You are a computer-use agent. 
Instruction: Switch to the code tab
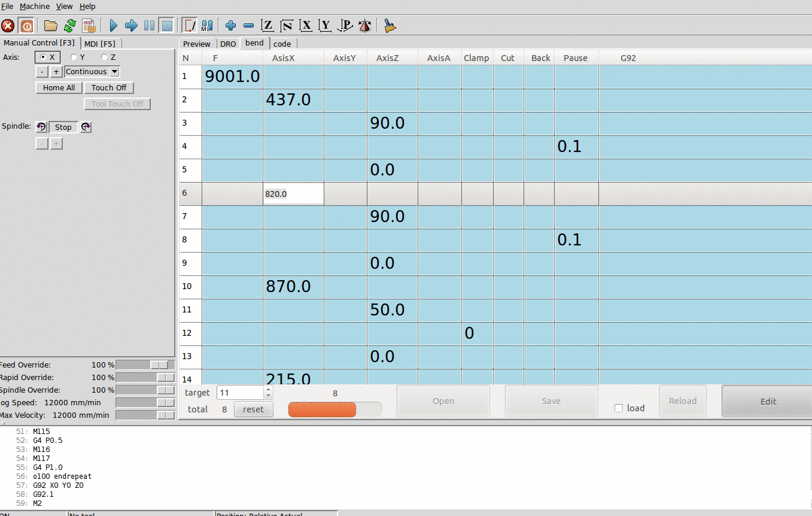pos(282,44)
